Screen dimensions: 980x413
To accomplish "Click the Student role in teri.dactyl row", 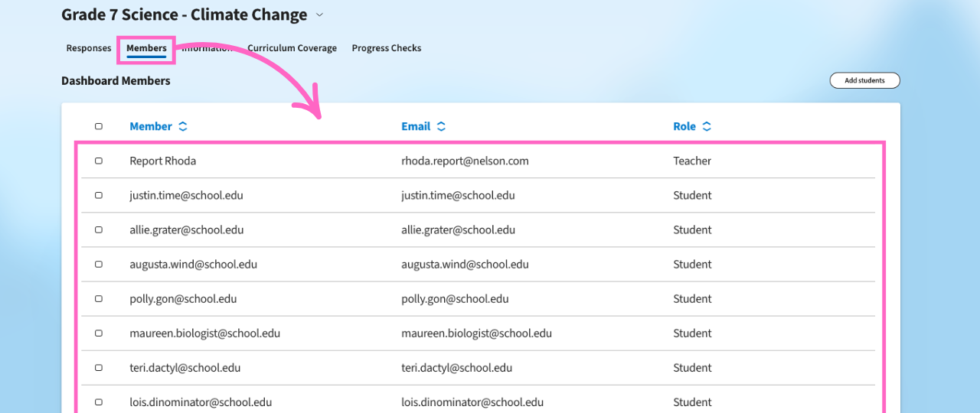I will click(x=692, y=367).
